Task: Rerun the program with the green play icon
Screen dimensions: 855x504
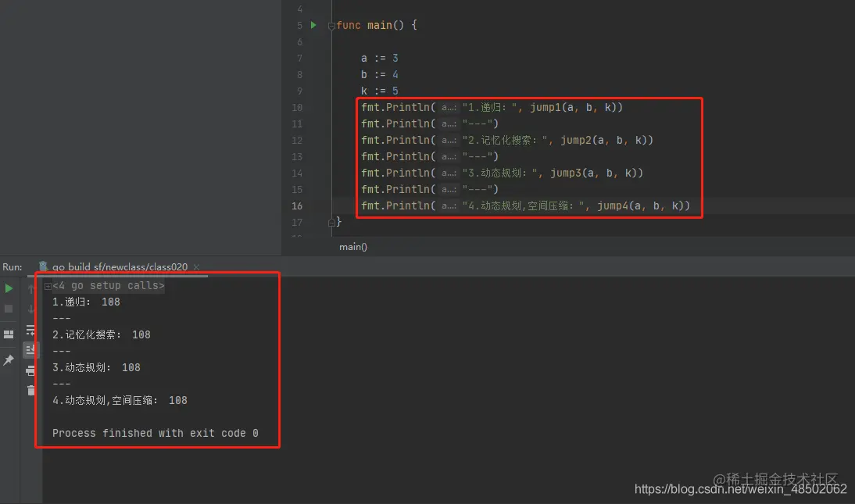Action: tap(9, 288)
